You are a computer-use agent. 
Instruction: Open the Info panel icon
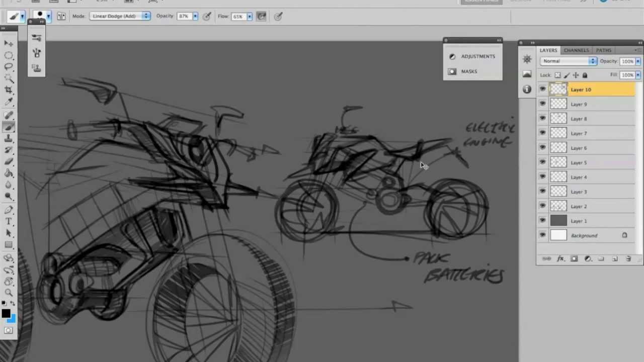pyautogui.click(x=527, y=89)
